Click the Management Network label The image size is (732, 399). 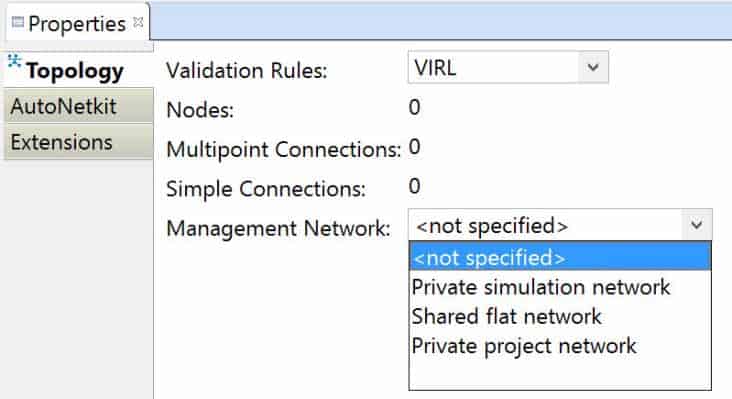coord(278,228)
